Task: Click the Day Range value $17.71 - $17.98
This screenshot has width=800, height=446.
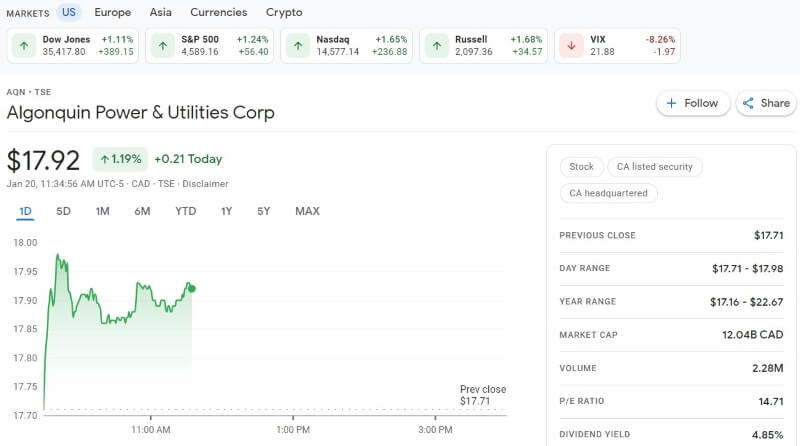Action: (x=747, y=268)
